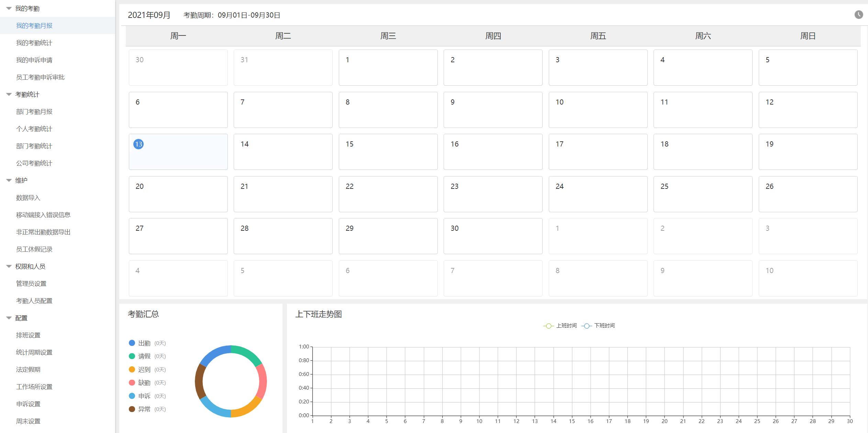The width and height of the screenshot is (868, 433).
Task: Click calendar cell for September 22
Action: pos(388,194)
